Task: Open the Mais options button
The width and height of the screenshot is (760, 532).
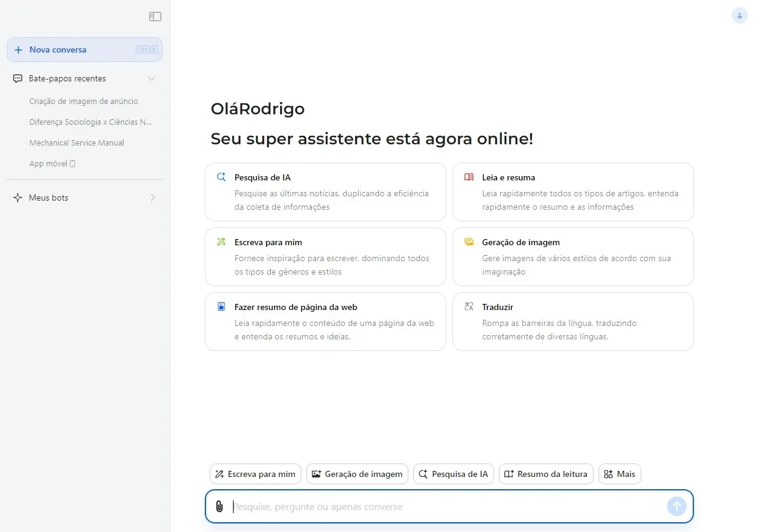Action: pyautogui.click(x=620, y=474)
